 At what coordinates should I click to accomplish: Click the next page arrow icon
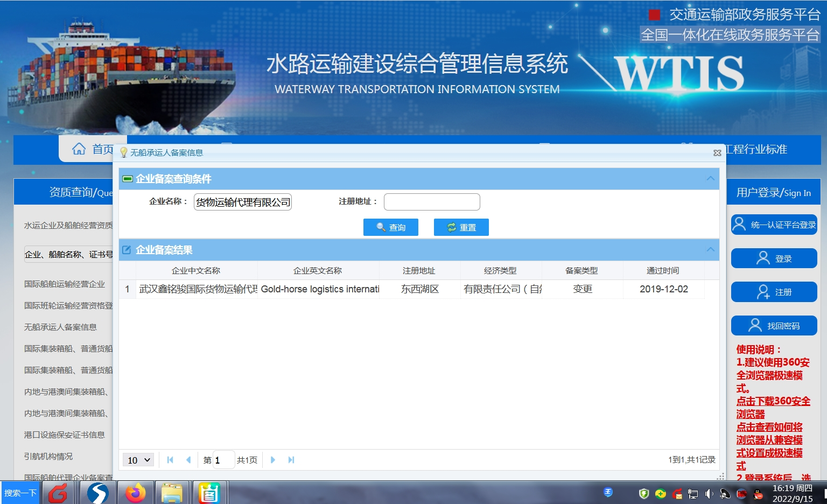pyautogui.click(x=273, y=460)
